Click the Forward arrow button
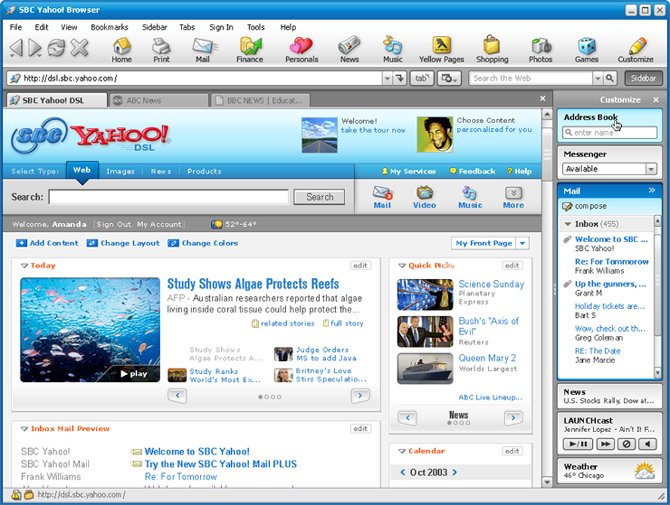This screenshot has height=505, width=670. [34, 47]
